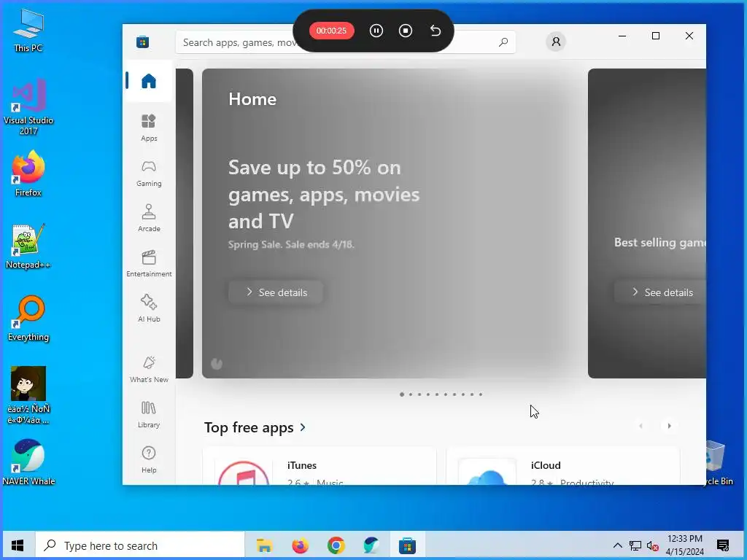Select the first carousel page dot
Viewport: 747px width, 560px height.
pos(402,394)
